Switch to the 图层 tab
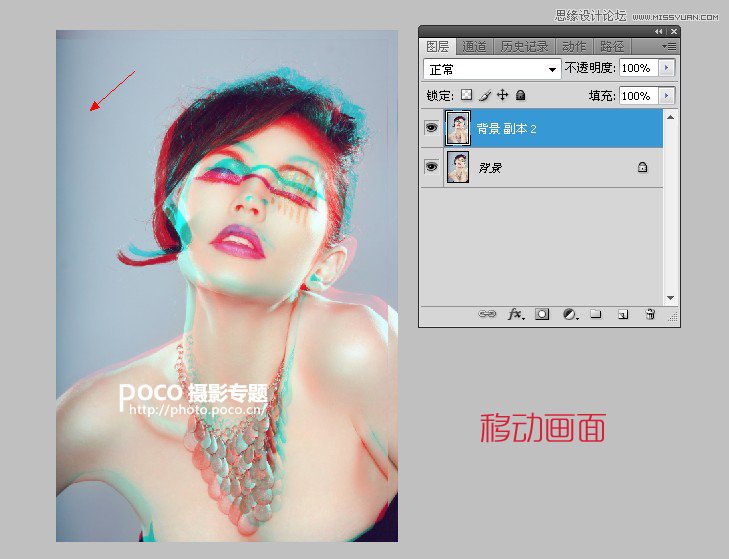 click(437, 47)
